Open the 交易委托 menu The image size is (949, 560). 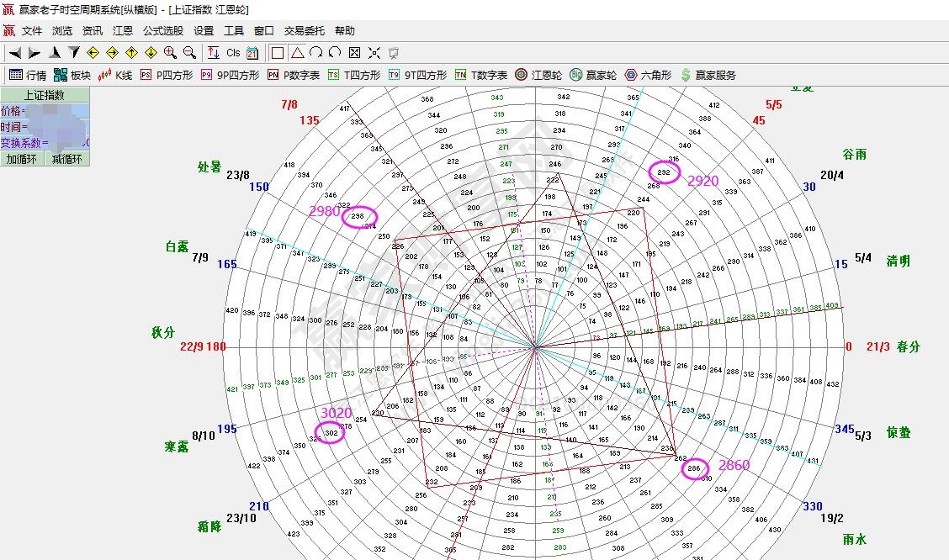[305, 30]
